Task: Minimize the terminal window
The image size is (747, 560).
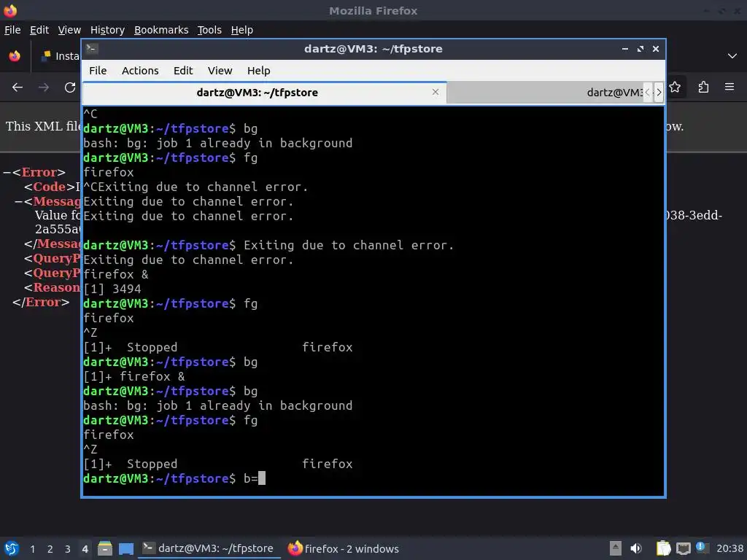Action: (x=625, y=49)
